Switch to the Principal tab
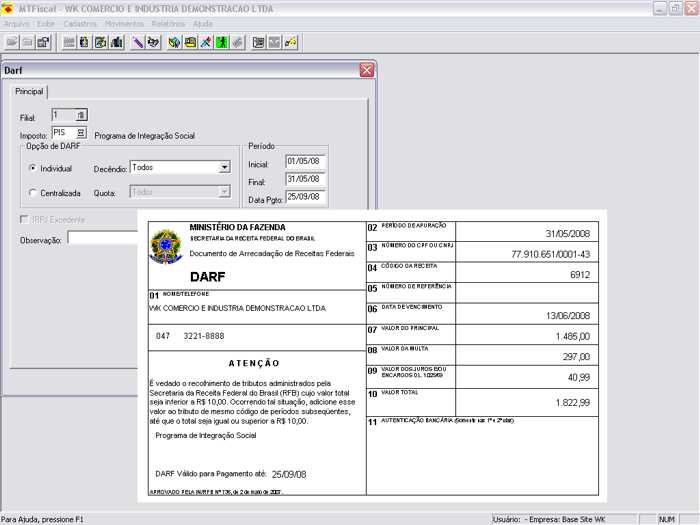Image resolution: width=700 pixels, height=525 pixels. 29,91
